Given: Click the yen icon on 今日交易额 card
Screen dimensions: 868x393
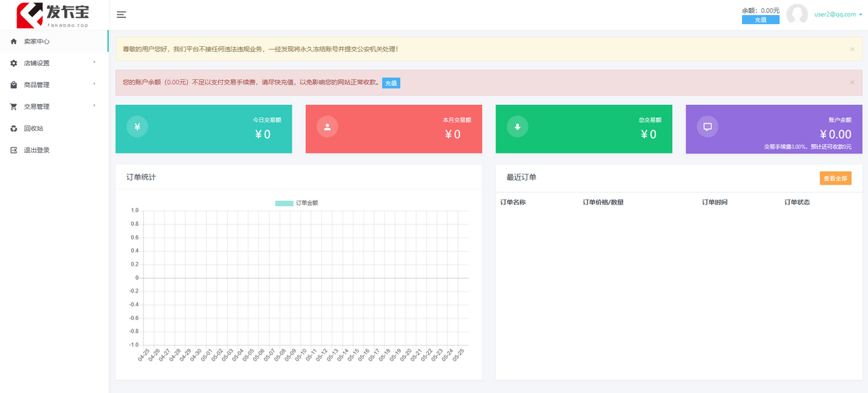Looking at the screenshot, I should (137, 127).
